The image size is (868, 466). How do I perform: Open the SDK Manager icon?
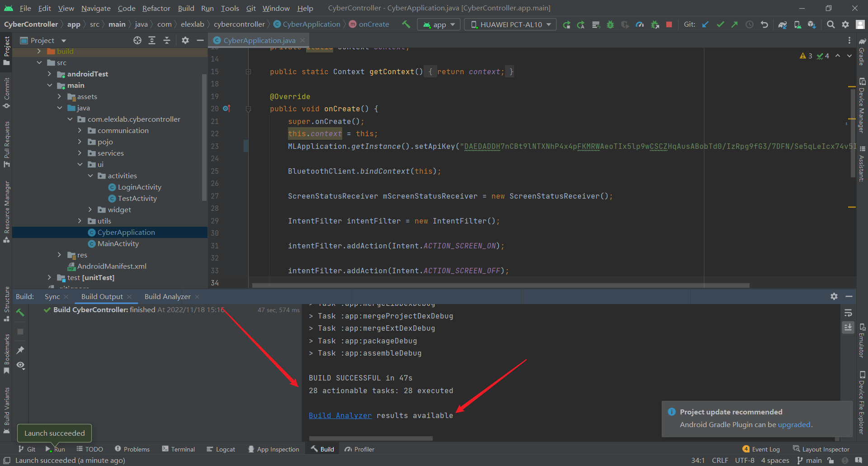pos(812,24)
